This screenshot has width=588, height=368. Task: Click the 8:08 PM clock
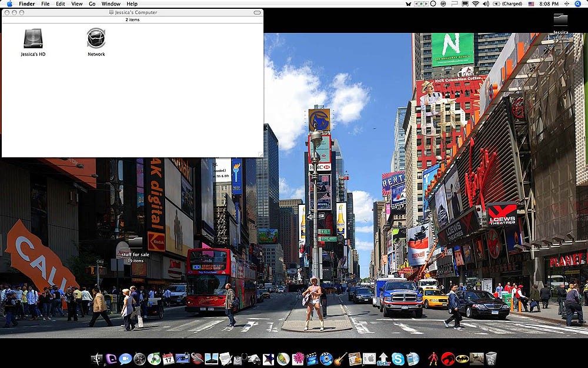click(x=549, y=4)
